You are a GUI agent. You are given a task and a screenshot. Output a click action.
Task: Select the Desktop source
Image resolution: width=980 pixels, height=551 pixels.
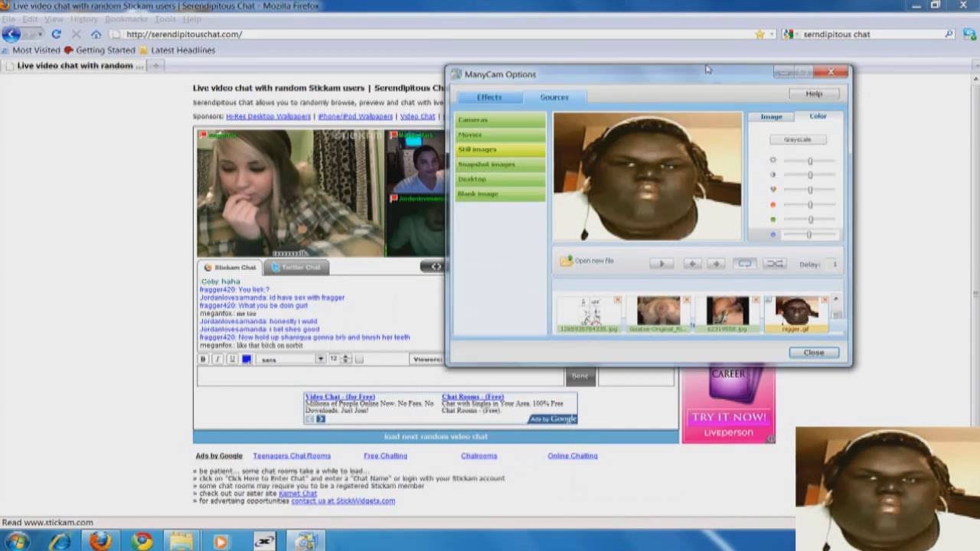(x=501, y=179)
